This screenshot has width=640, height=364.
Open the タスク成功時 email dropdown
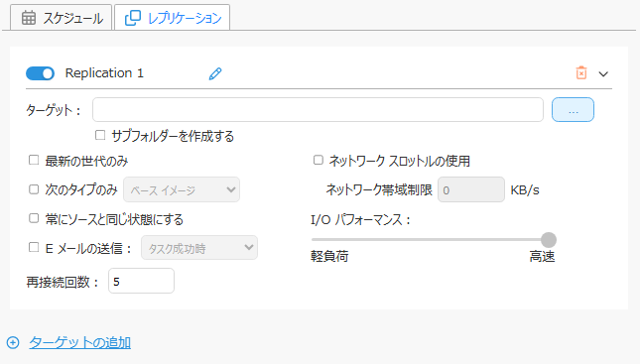click(199, 248)
